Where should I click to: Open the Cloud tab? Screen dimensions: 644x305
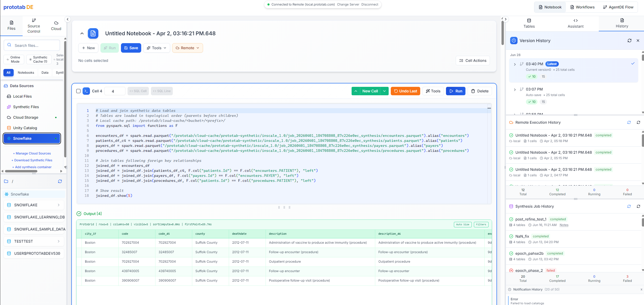pyautogui.click(x=56, y=26)
